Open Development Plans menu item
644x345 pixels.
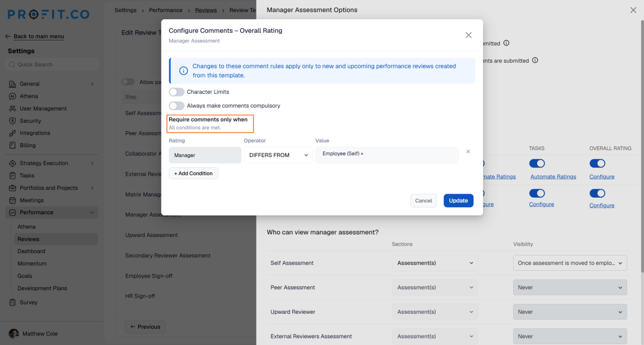[42, 288]
